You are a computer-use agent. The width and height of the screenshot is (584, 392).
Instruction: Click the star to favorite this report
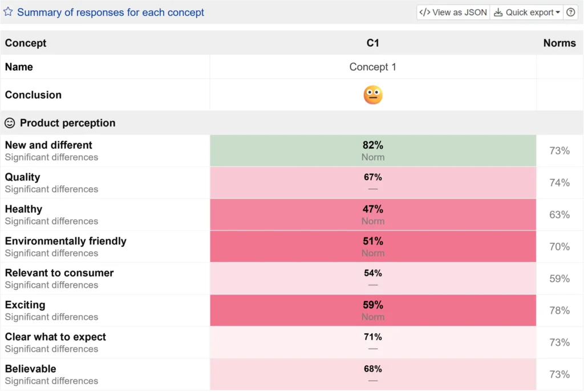8,12
